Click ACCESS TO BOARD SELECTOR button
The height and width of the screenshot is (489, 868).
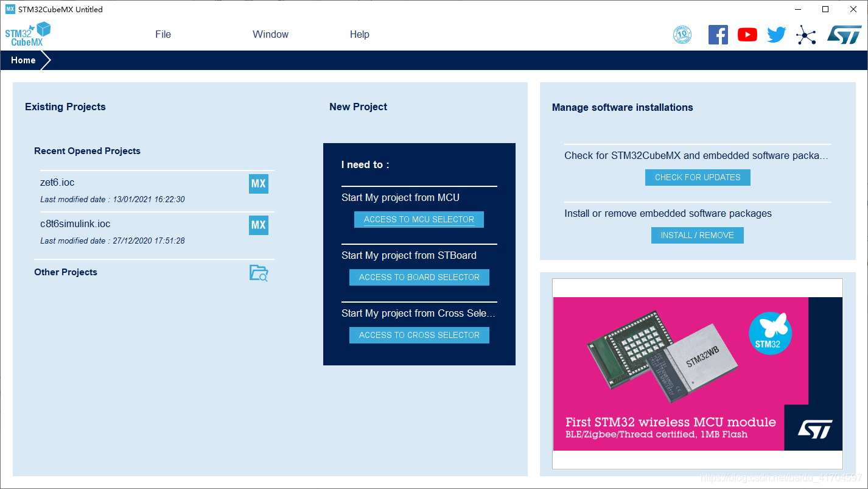pyautogui.click(x=419, y=277)
